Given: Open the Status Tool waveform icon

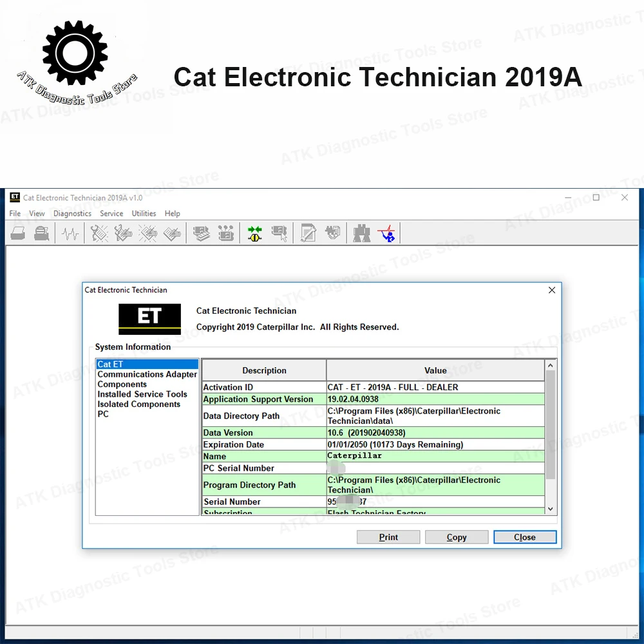Looking at the screenshot, I should [x=70, y=234].
